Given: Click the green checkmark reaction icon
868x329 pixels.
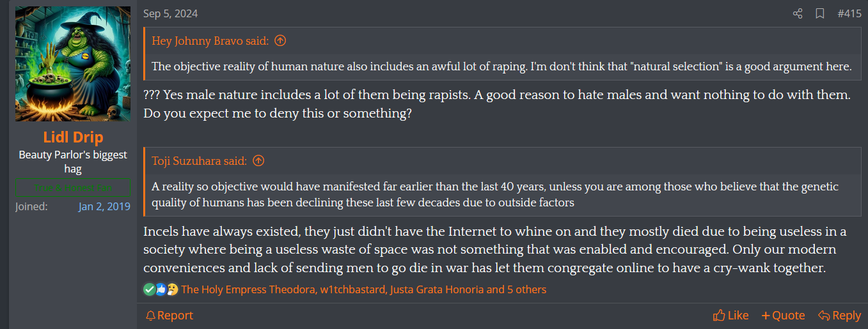Looking at the screenshot, I should tap(149, 289).
